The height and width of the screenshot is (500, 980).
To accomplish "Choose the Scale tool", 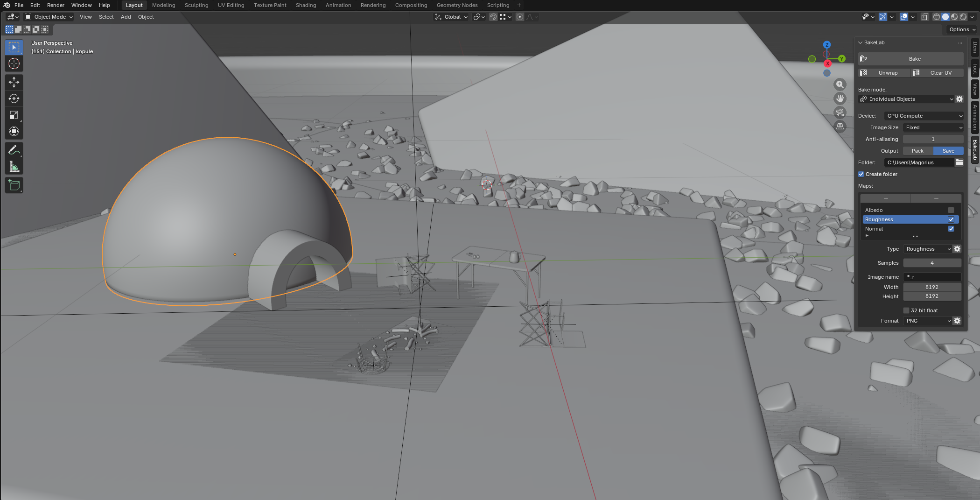I will 14,115.
